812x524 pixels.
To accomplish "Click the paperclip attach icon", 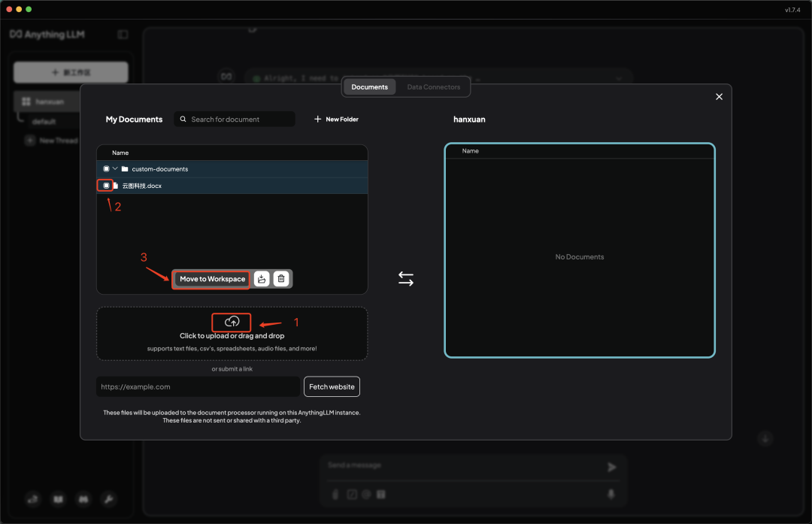I will point(335,495).
